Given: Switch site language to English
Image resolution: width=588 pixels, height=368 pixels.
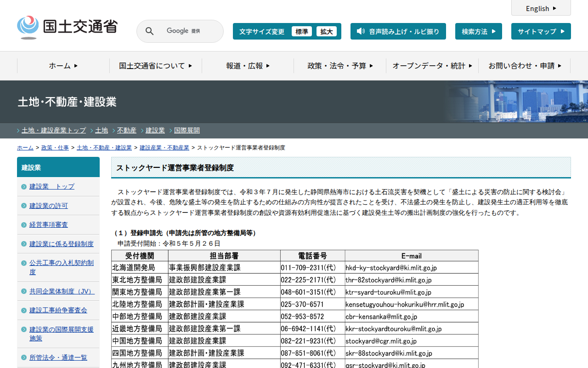Looking at the screenshot, I should (x=541, y=8).
